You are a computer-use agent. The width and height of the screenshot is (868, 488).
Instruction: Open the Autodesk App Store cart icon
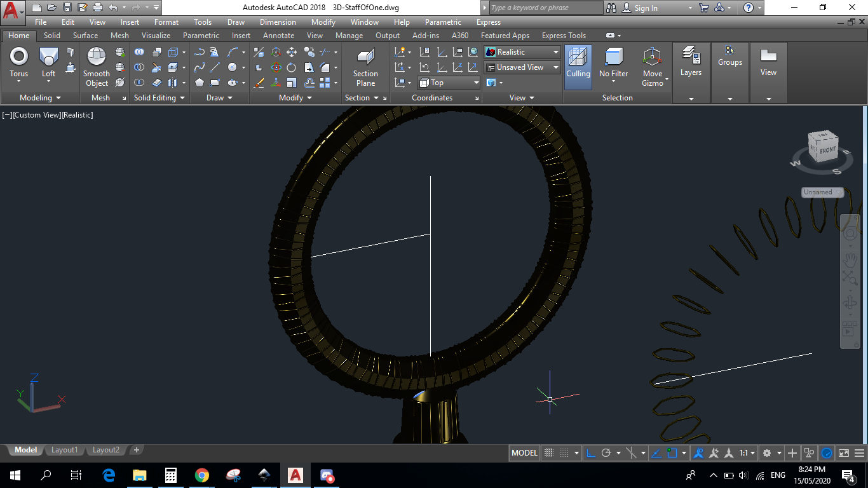click(704, 8)
